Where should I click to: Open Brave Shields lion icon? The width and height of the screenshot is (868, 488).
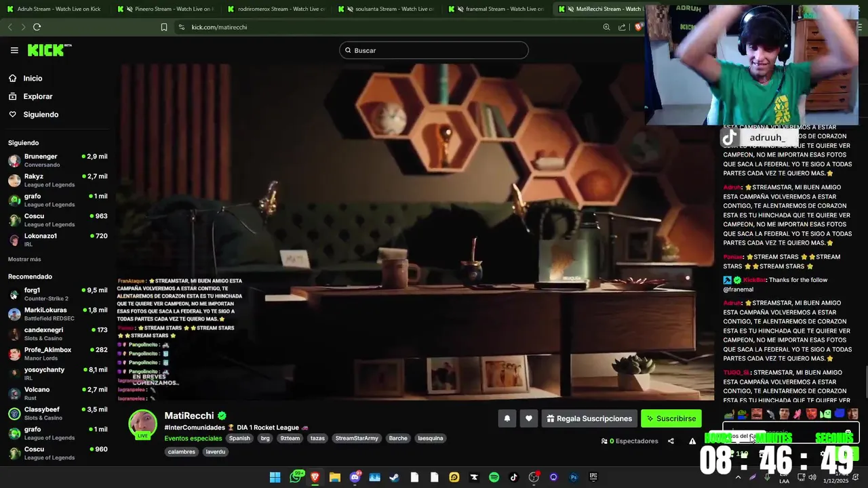(x=638, y=27)
